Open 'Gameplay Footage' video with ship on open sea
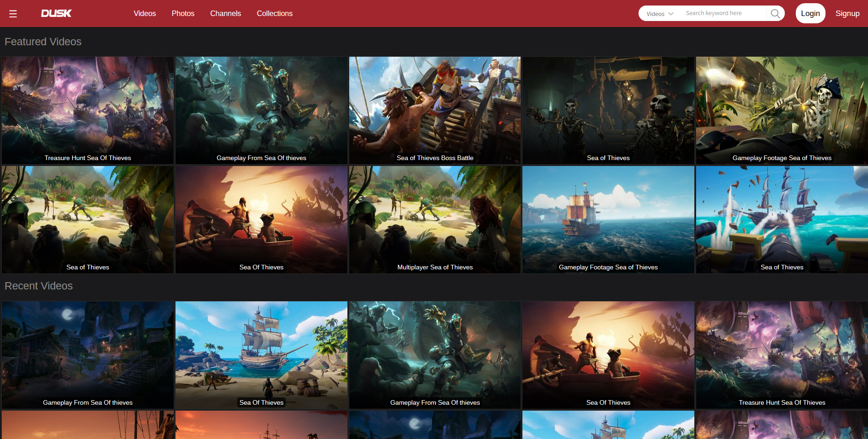868x439 pixels. (608, 219)
